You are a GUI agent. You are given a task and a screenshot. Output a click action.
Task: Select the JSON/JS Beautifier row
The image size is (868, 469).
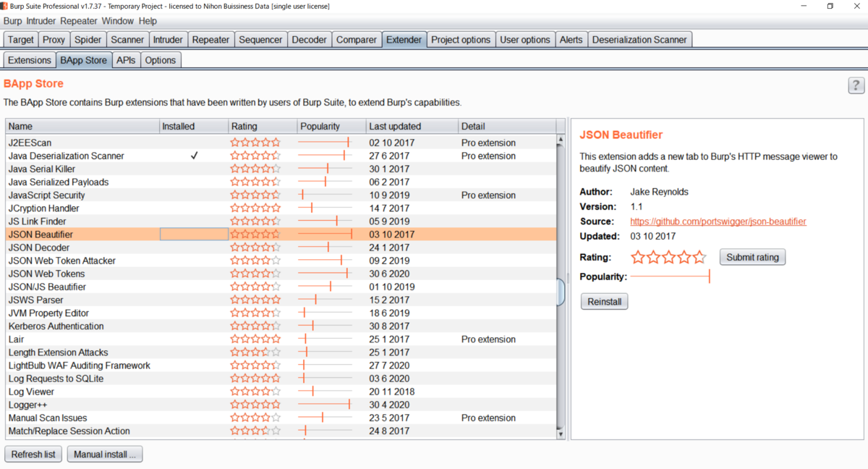tap(281, 287)
